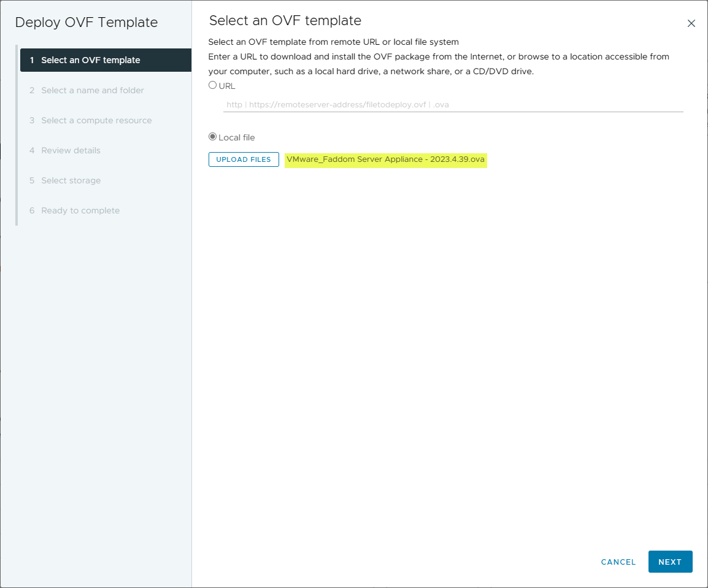The height and width of the screenshot is (588, 708).
Task: Proceed with the NEXT button
Action: [670, 562]
